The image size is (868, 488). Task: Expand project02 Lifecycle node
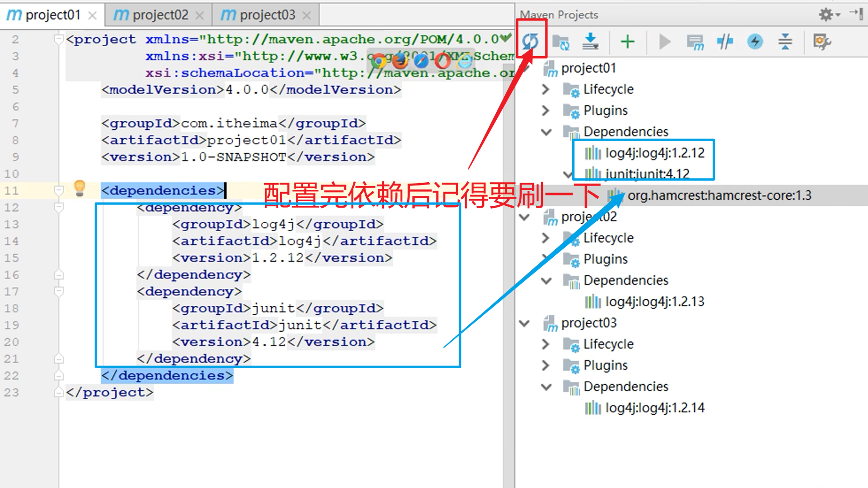[x=546, y=238]
